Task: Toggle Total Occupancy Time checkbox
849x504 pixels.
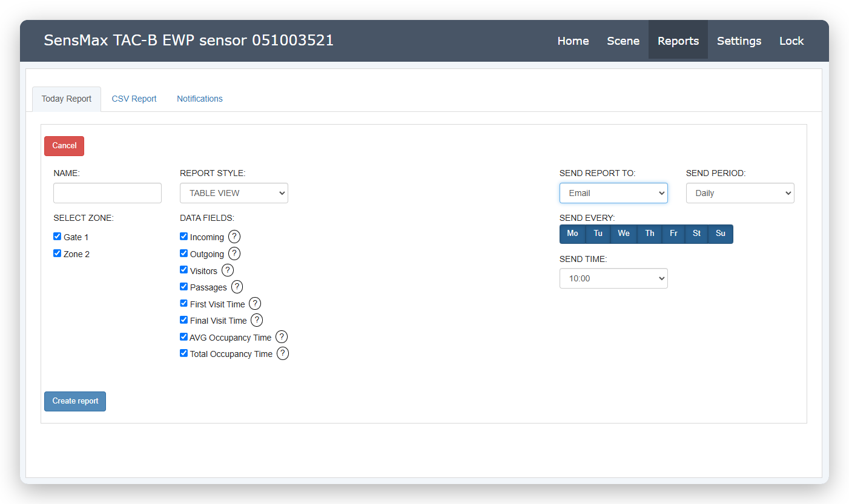Action: [x=183, y=353]
